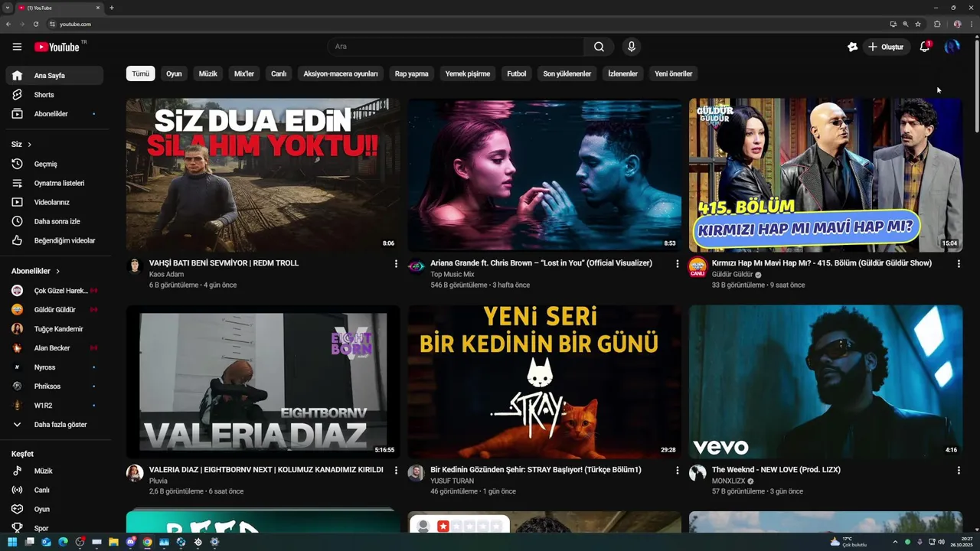980x551 pixels.
Task: Select the Futbol chip
Action: pyautogui.click(x=517, y=73)
